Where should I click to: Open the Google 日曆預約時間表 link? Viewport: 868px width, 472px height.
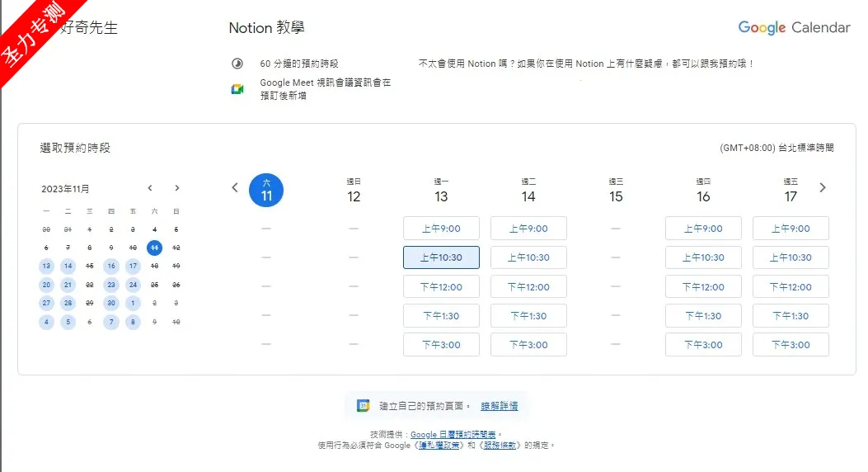453,434
